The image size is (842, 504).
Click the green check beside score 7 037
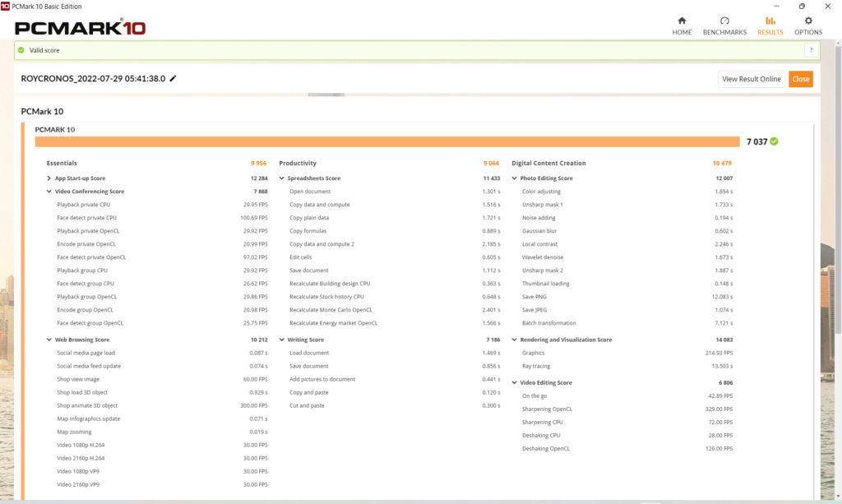coord(774,141)
